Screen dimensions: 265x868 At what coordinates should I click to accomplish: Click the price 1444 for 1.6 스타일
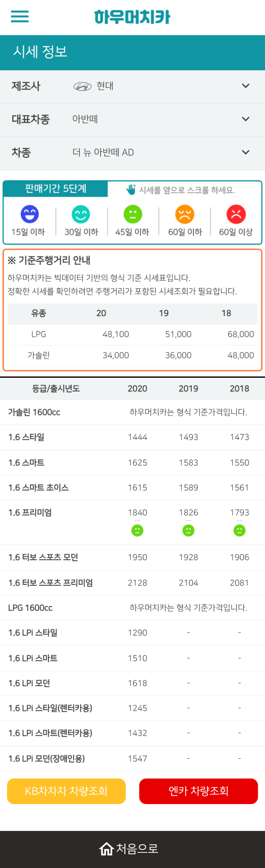point(137,437)
